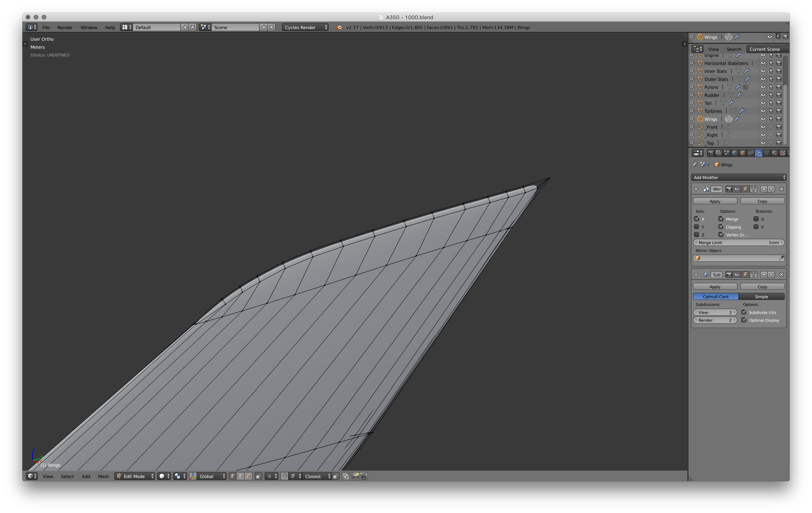Toggle Subsurf modifier cage display icon

pyautogui.click(x=754, y=274)
